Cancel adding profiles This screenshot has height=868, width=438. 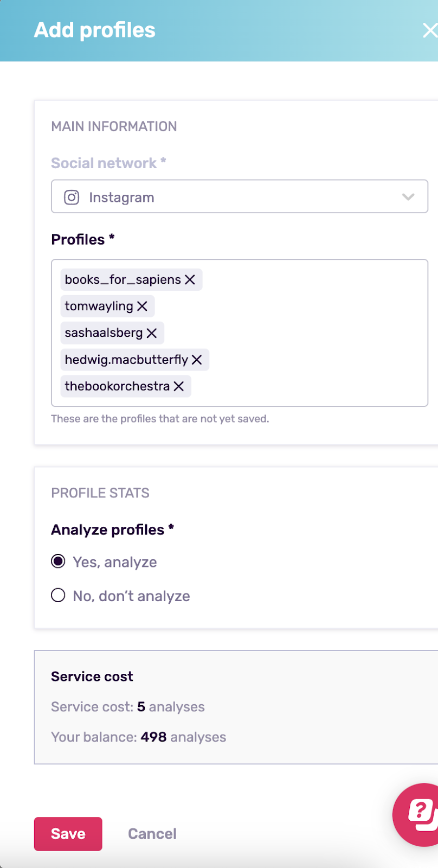(152, 834)
